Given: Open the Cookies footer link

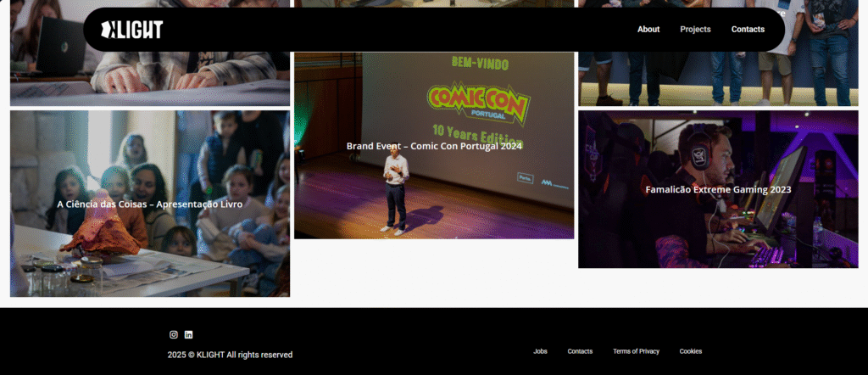Looking at the screenshot, I should coord(691,351).
